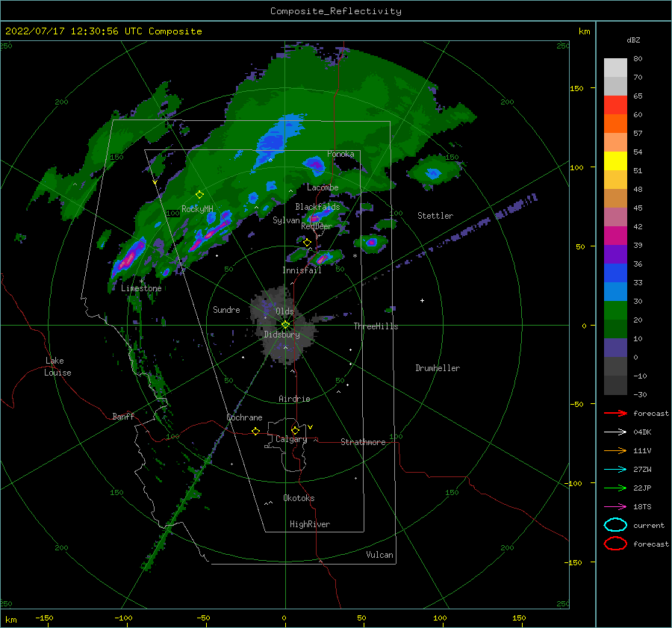Click the Okotoks town label

[x=299, y=498]
